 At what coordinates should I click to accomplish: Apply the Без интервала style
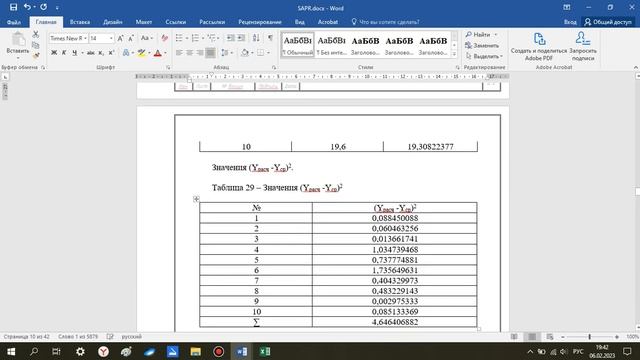pyautogui.click(x=331, y=45)
